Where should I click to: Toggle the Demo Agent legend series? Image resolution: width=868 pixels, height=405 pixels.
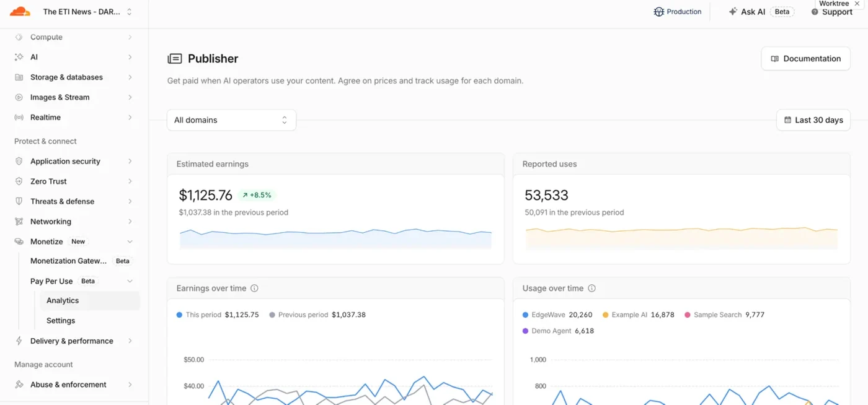[558, 331]
